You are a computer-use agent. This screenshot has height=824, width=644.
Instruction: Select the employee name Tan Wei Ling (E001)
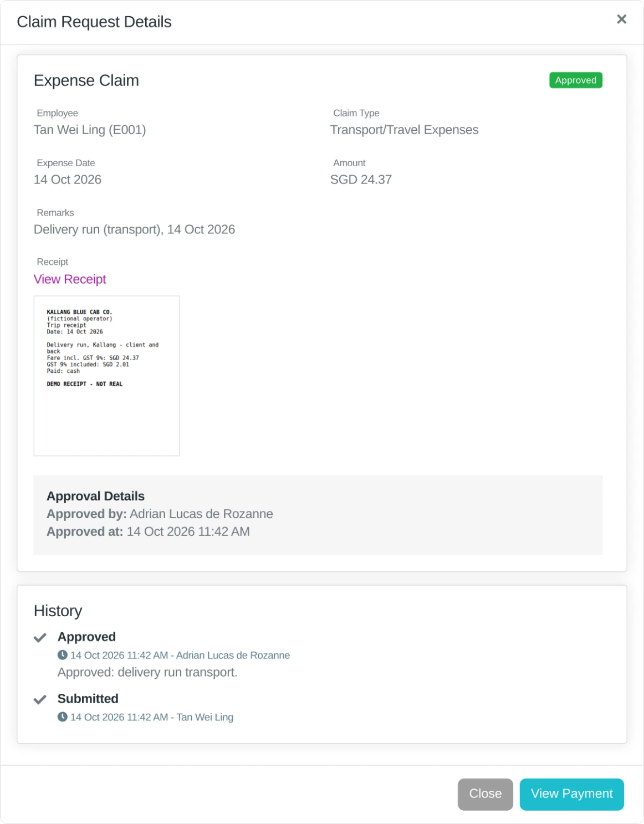point(90,130)
